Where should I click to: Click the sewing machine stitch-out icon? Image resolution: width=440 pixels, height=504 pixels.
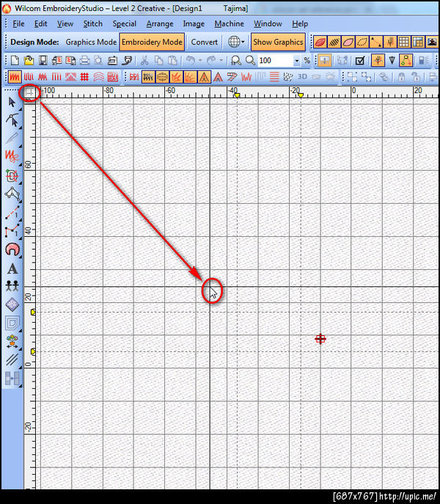(x=112, y=60)
